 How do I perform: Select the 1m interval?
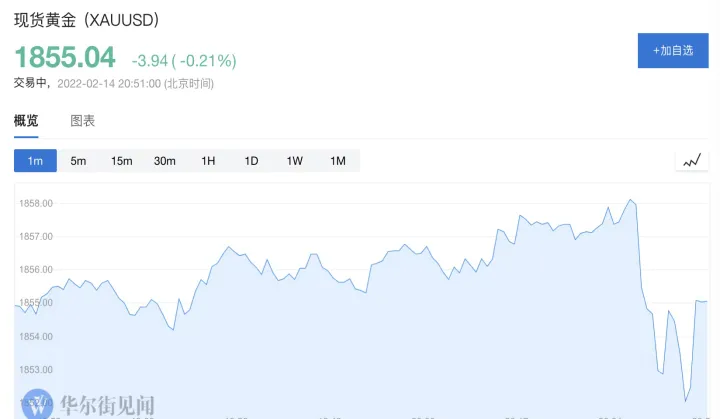[35, 161]
